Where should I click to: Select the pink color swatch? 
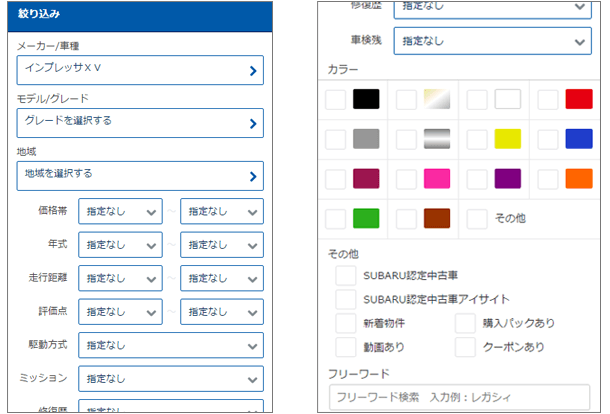437,179
